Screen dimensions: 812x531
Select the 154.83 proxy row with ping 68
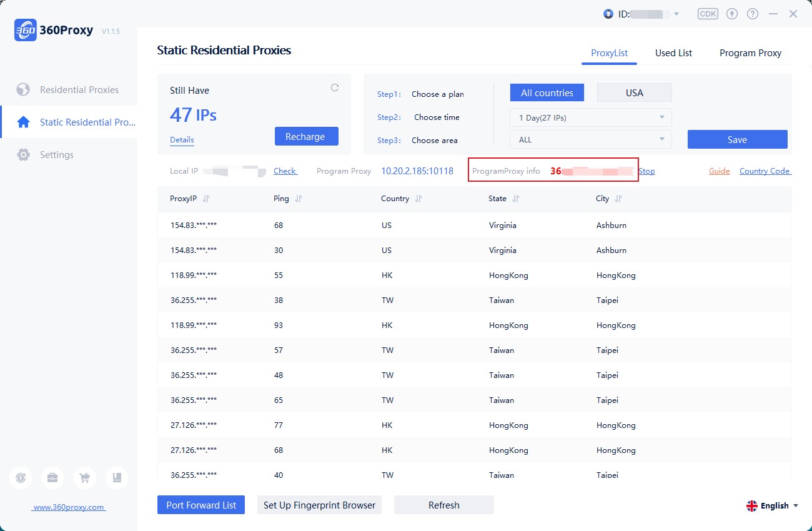475,225
